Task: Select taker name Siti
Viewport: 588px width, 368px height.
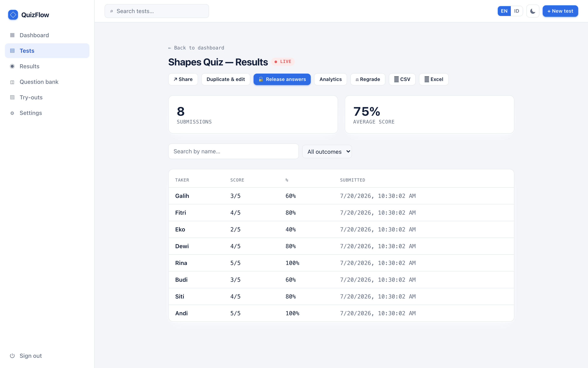Action: (x=179, y=297)
